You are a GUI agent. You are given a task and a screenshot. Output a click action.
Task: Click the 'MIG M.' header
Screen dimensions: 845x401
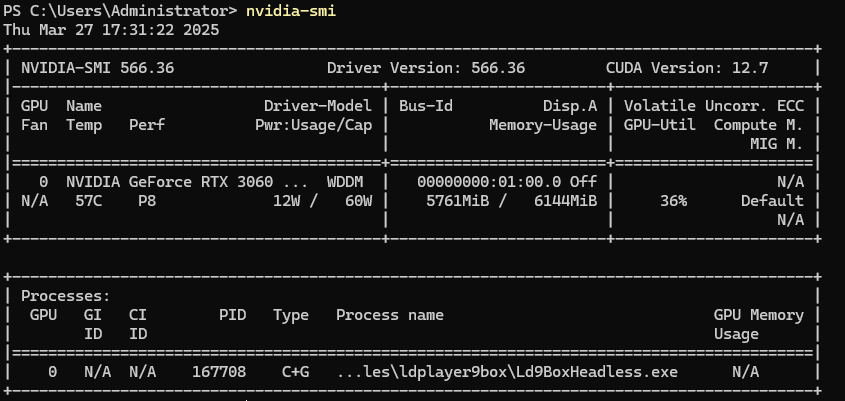point(777,144)
